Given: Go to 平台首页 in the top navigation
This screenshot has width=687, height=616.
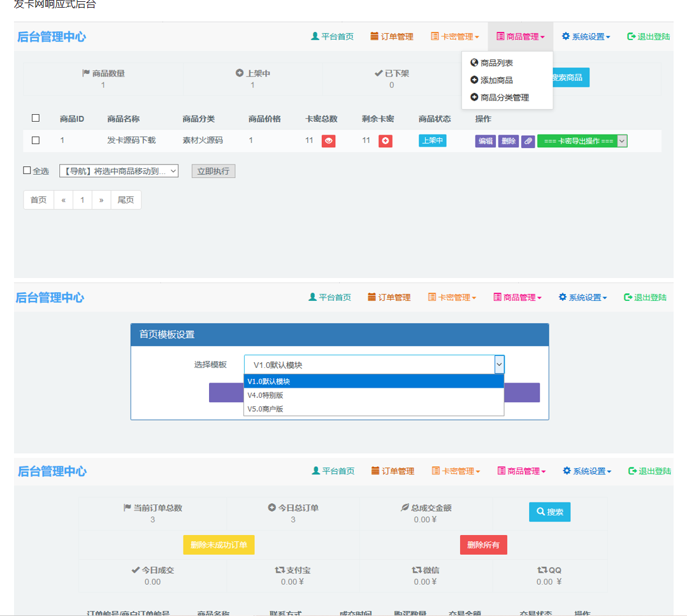Looking at the screenshot, I should coord(332,36).
